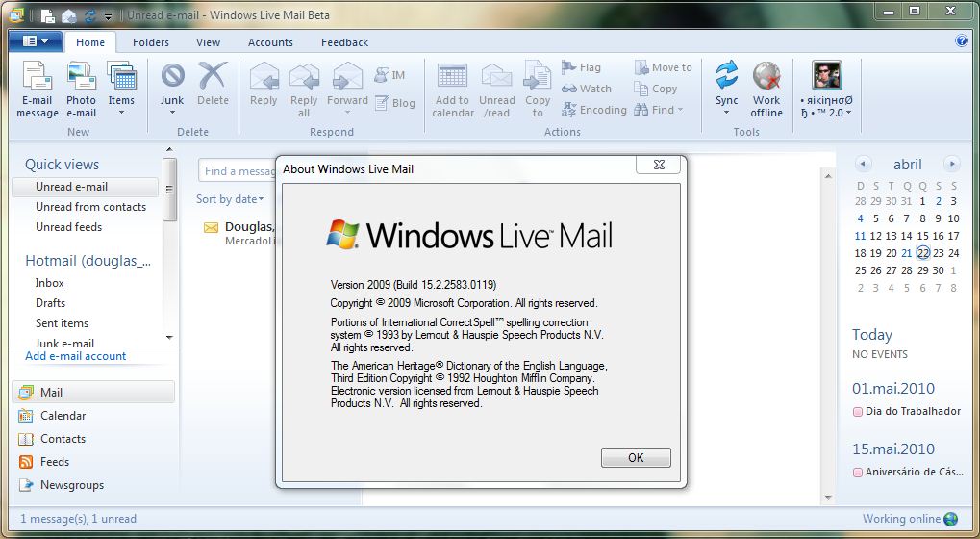Screen dimensions: 980x539
Task: Click the Working online globe icon
Action: coord(950,519)
